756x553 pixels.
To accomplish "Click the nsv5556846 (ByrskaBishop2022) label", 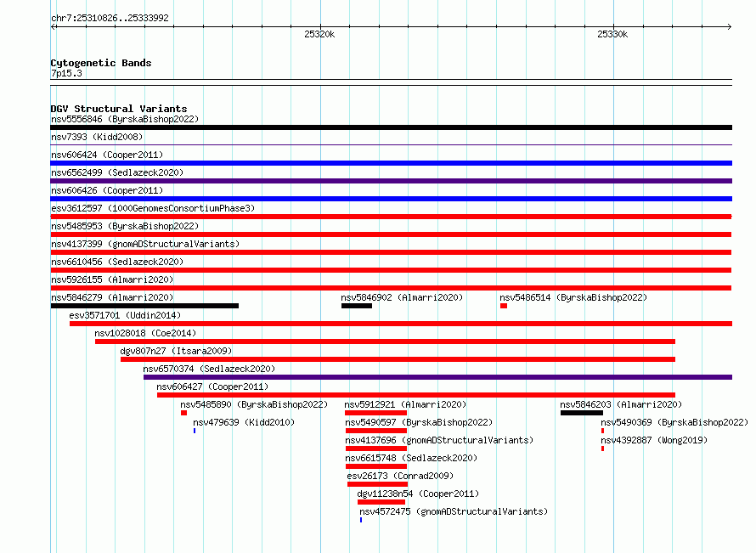I will pos(125,119).
